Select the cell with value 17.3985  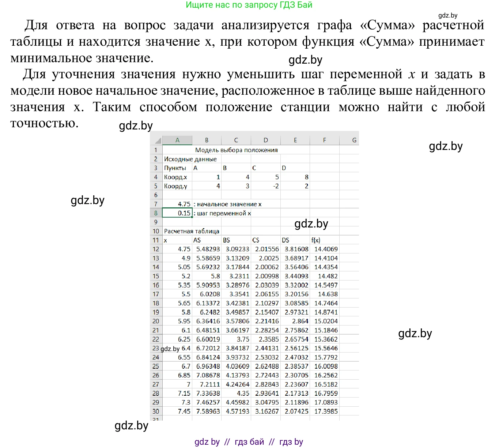(325, 411)
